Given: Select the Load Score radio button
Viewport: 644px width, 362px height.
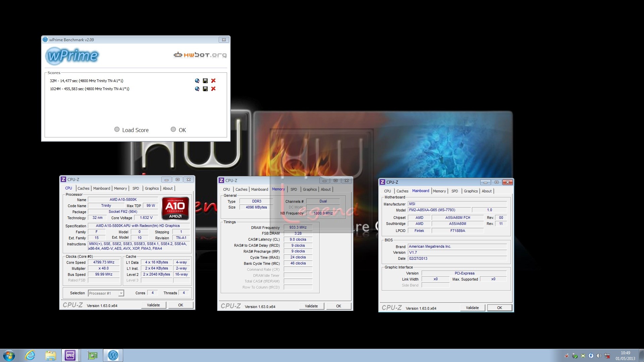Looking at the screenshot, I should click(x=117, y=129).
